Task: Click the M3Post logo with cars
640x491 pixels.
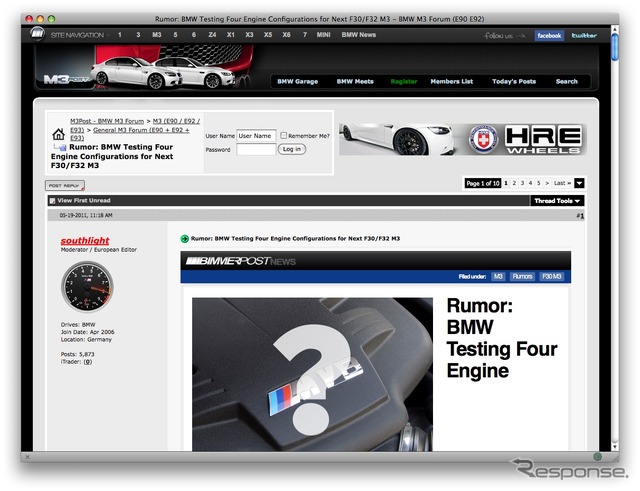Action: point(145,67)
